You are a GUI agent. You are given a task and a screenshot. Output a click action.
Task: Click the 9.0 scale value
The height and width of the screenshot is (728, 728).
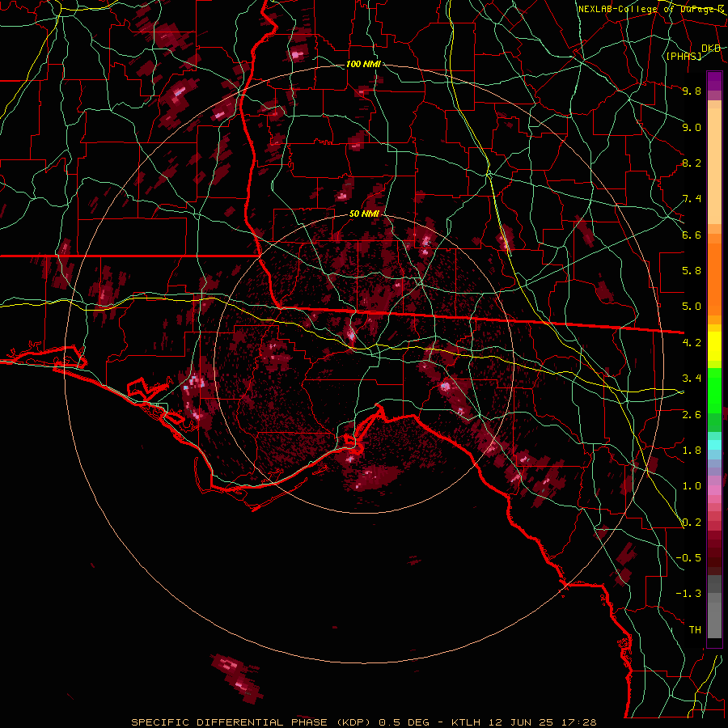pyautogui.click(x=692, y=127)
